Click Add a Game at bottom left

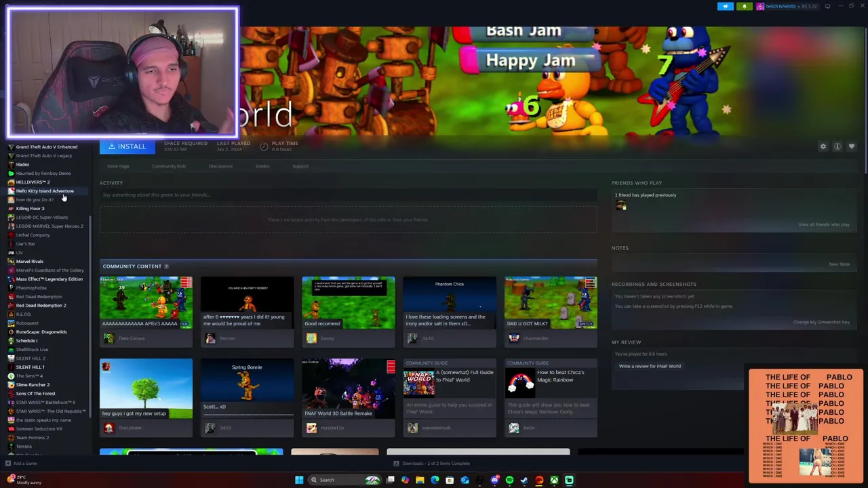point(21,464)
